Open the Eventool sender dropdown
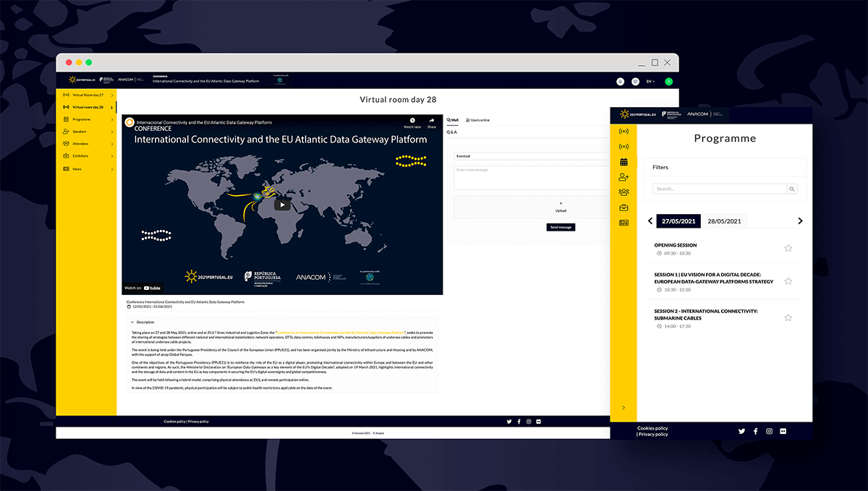Viewport: 868px width, 491px height. 531,155
